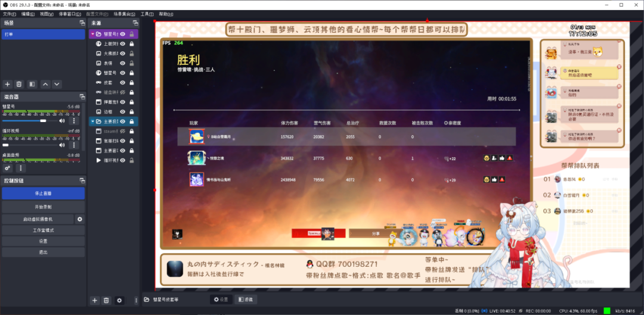Add a new scene with the plus button

[7, 84]
